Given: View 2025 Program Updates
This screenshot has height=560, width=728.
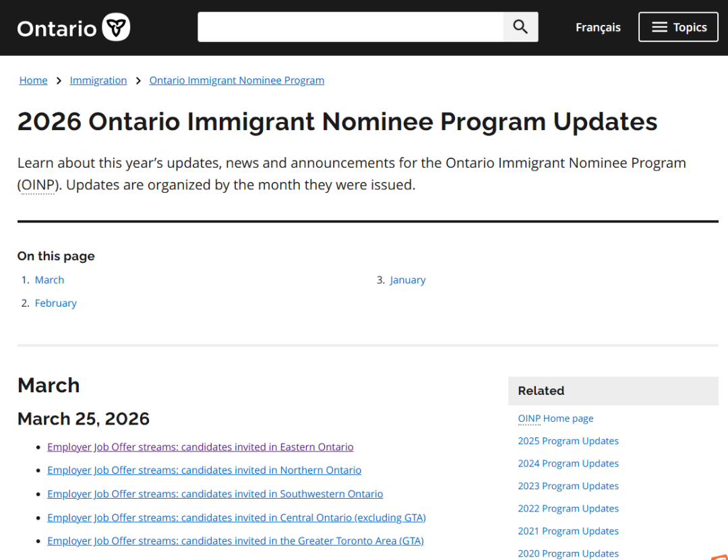Looking at the screenshot, I should point(568,441).
